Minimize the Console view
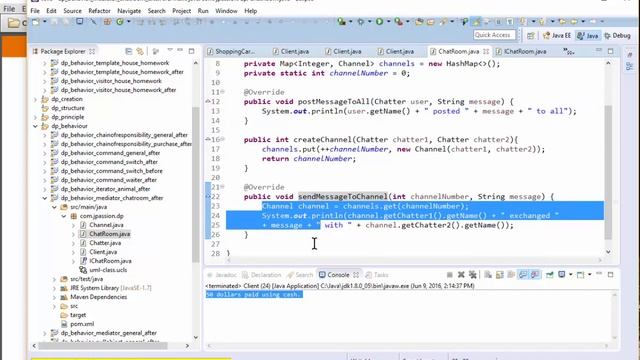This screenshot has height=360, width=640. 599,274
